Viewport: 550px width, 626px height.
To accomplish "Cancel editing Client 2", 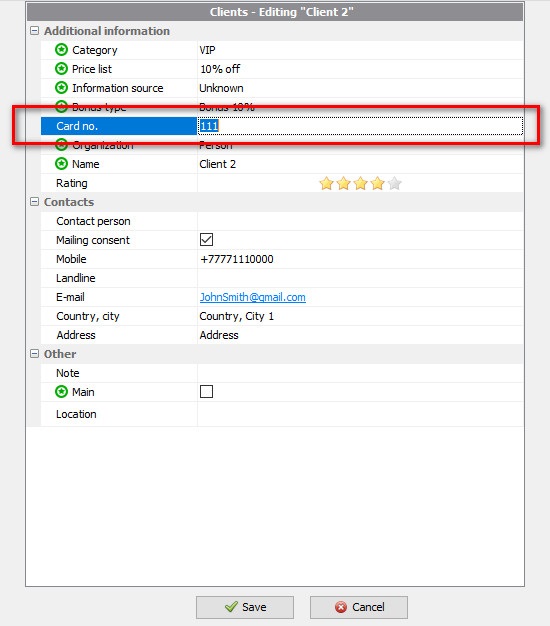I will pos(359,607).
